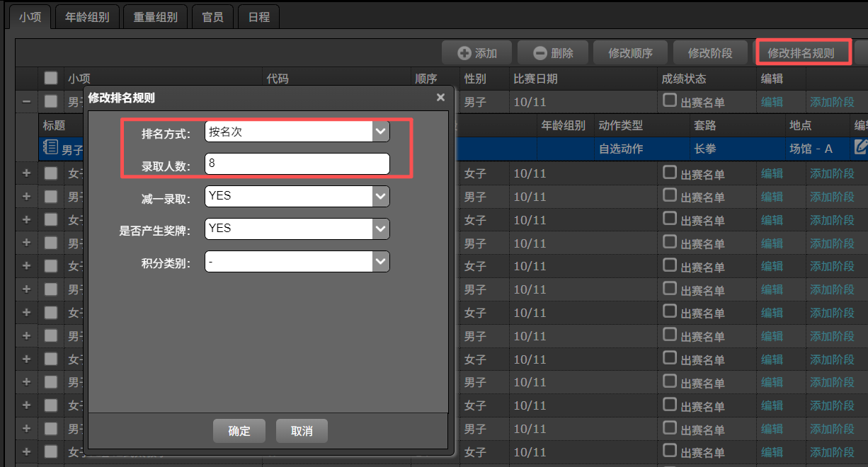The image size is (868, 467).
Task: Click the minus icon on 删除 button
Action: point(540,53)
